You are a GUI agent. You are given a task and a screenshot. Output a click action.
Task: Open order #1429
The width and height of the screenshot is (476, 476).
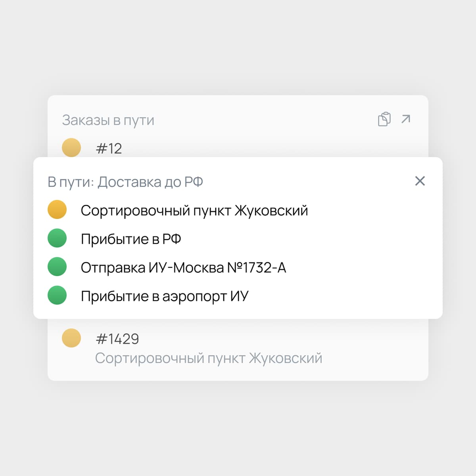[117, 339]
